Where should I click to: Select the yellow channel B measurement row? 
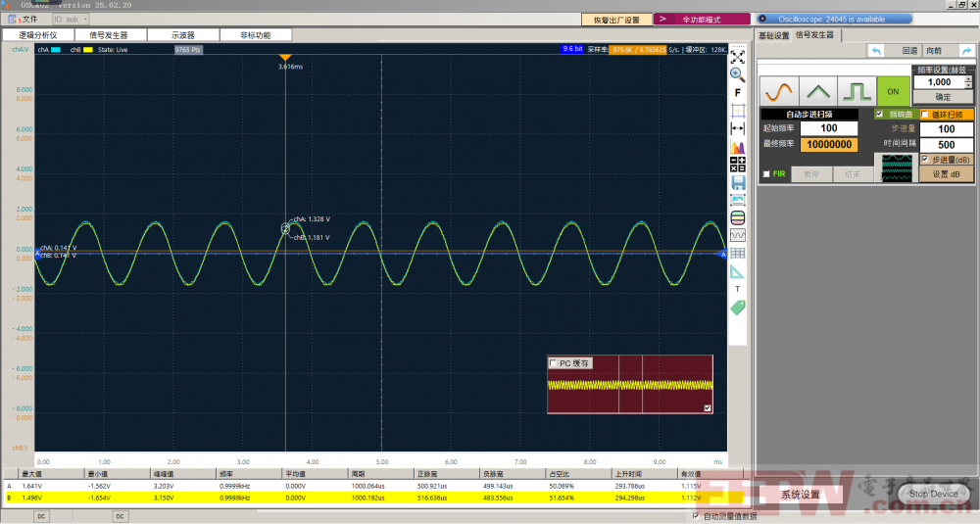[x=373, y=498]
